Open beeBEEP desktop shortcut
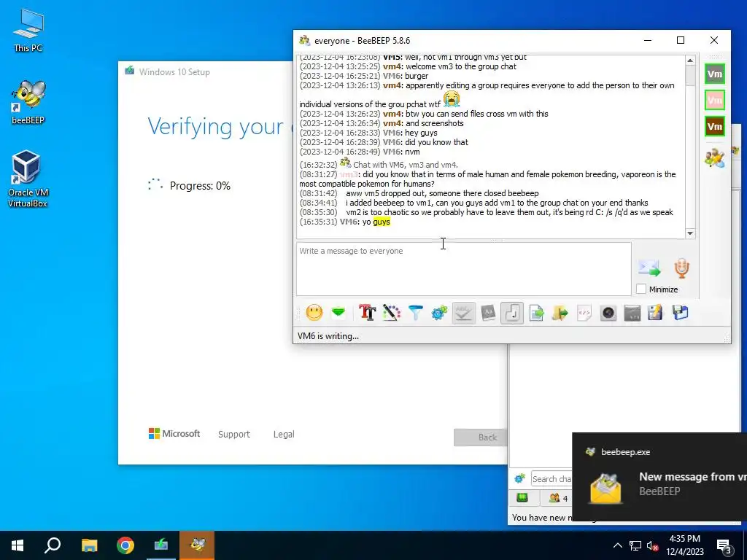The image size is (747, 560). point(28,102)
